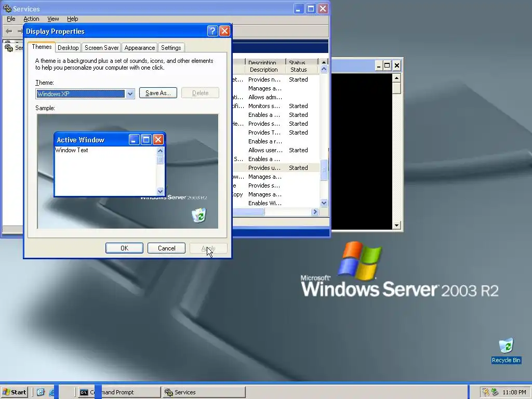
Task: Select the Services tree node gear icon
Action: point(8,48)
